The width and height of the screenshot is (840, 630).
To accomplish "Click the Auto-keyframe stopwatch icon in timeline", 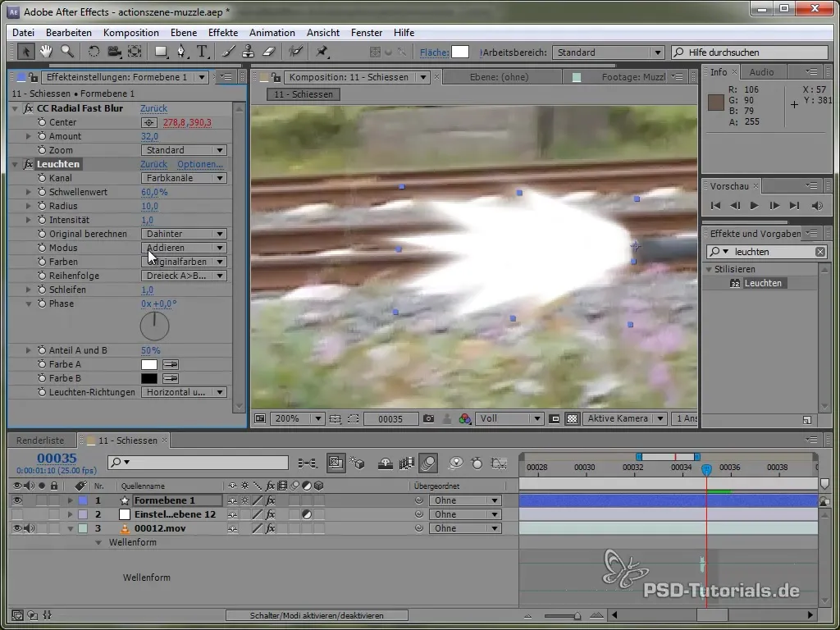I will [477, 463].
